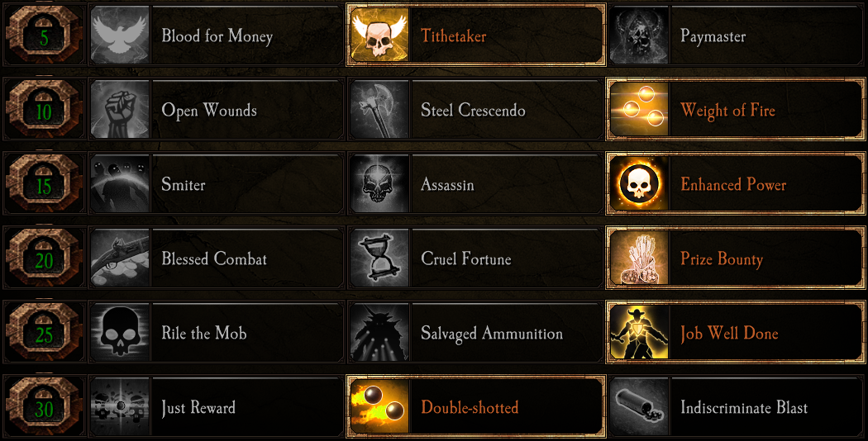
Task: Toggle the Job Well Done talent
Action: pos(737,333)
